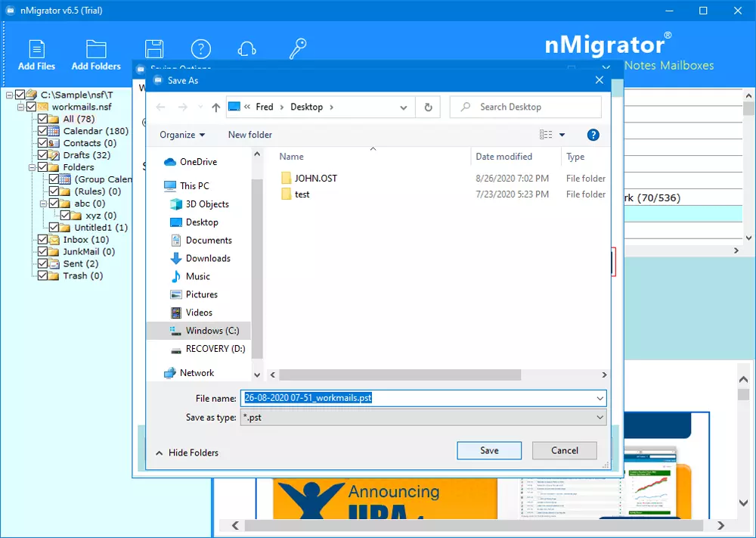Viewport: 756px width, 538px height.
Task: Toggle the workmails.nsf checkbox
Action: [x=31, y=107]
